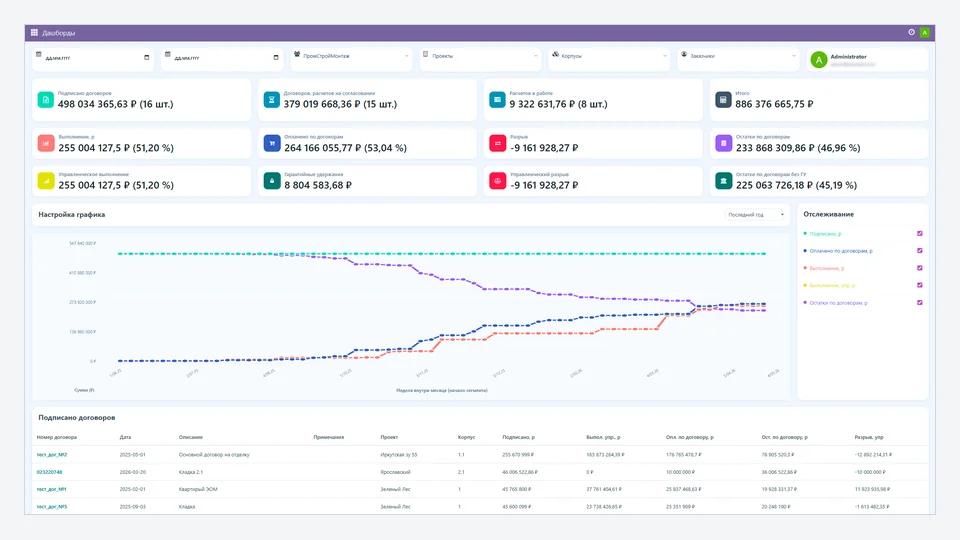Toggle the Подписано, р tracking checkbox
Screen dimensions: 960x540
point(919,233)
